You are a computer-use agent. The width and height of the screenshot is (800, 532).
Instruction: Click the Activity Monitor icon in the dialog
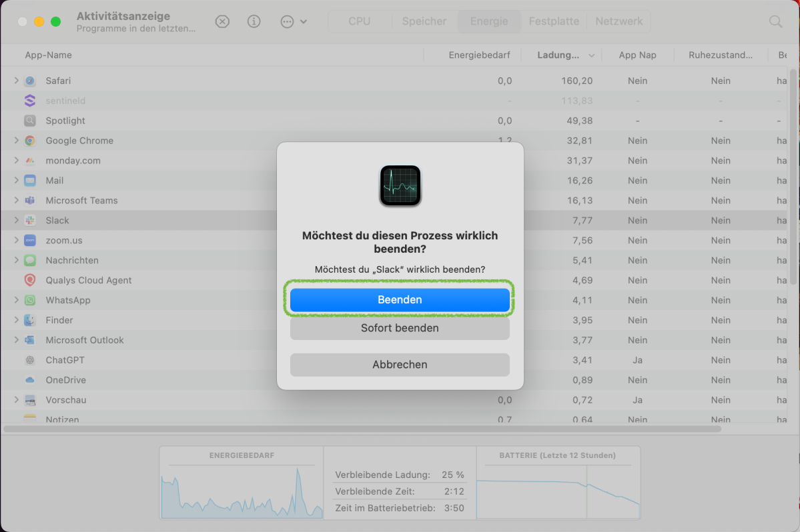point(400,185)
